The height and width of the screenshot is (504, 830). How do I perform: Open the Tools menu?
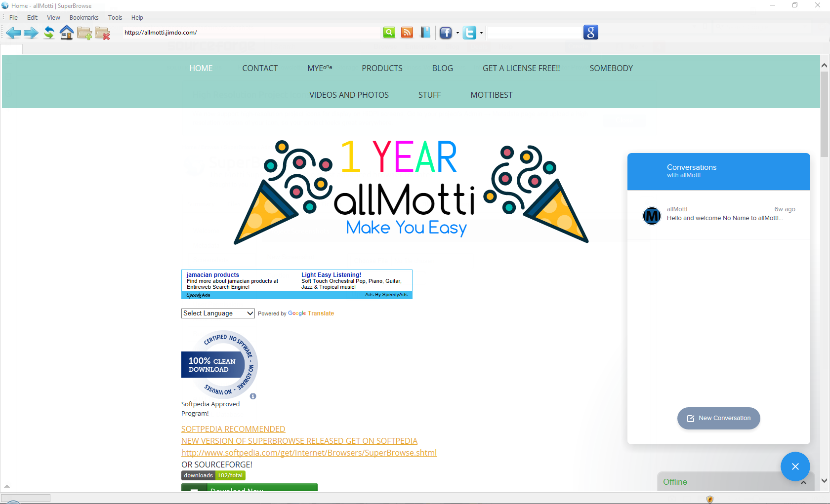point(115,18)
